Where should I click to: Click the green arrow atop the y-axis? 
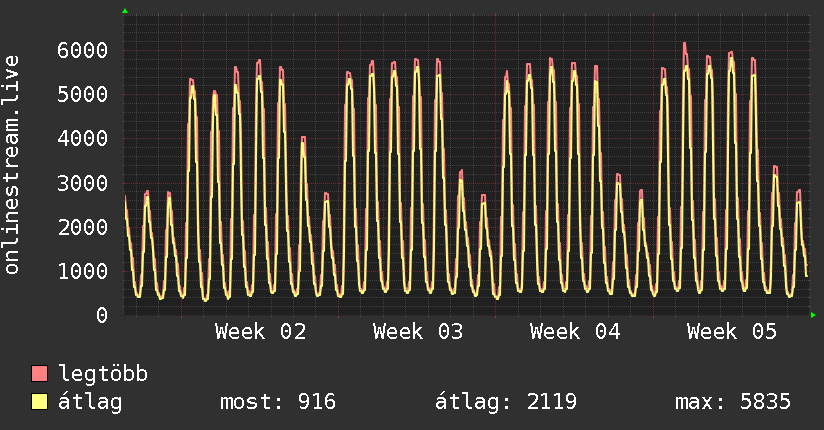[125, 11]
